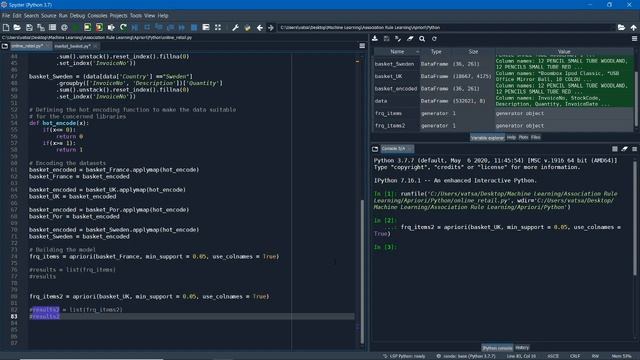The height and width of the screenshot is (360, 640).
Task: Select the frq_items2 variable row
Action: coord(503,126)
